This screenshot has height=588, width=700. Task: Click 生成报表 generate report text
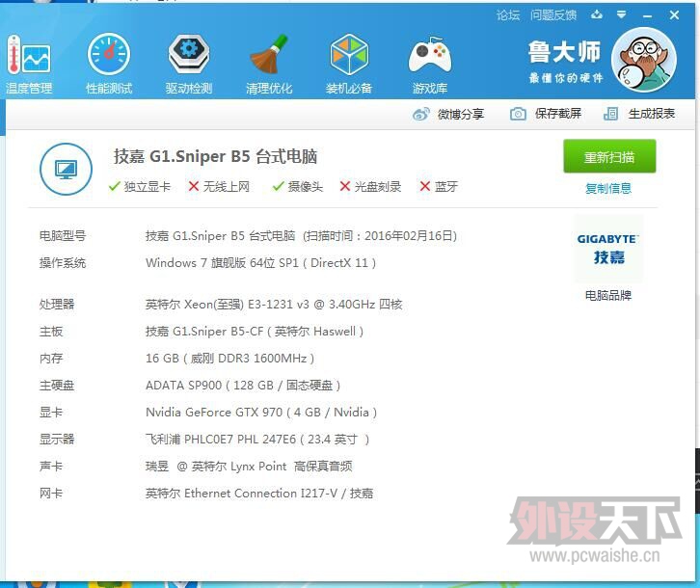click(652, 114)
